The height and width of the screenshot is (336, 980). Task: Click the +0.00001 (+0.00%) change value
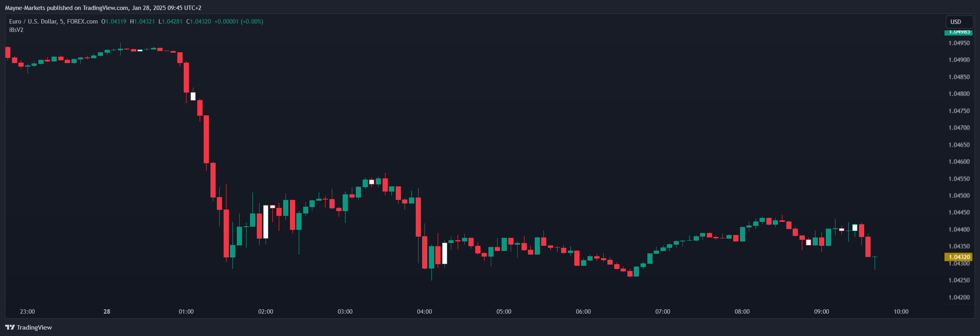tap(239, 22)
